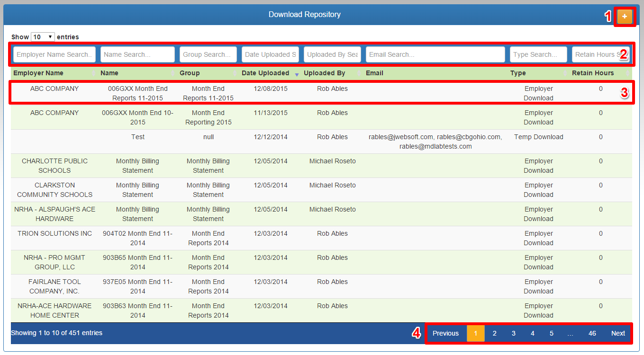The width and height of the screenshot is (644, 355).
Task: Click the Email Search field
Action: pos(435,54)
